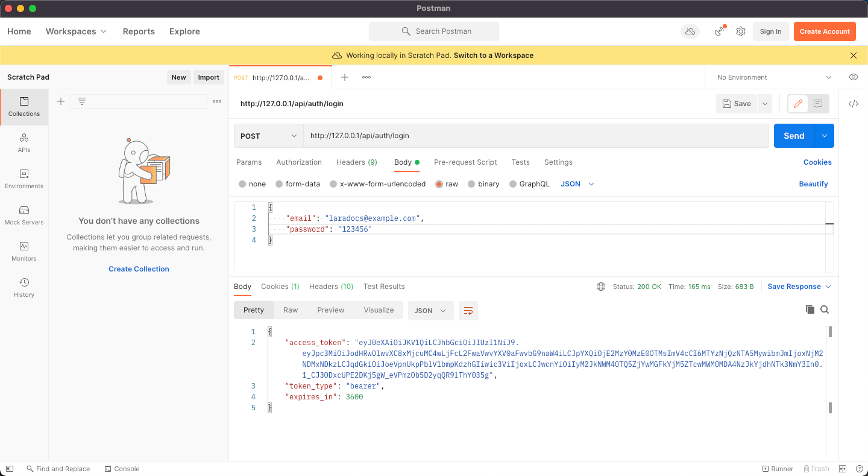Click the Beautify link
The height and width of the screenshot is (476, 868).
click(813, 184)
